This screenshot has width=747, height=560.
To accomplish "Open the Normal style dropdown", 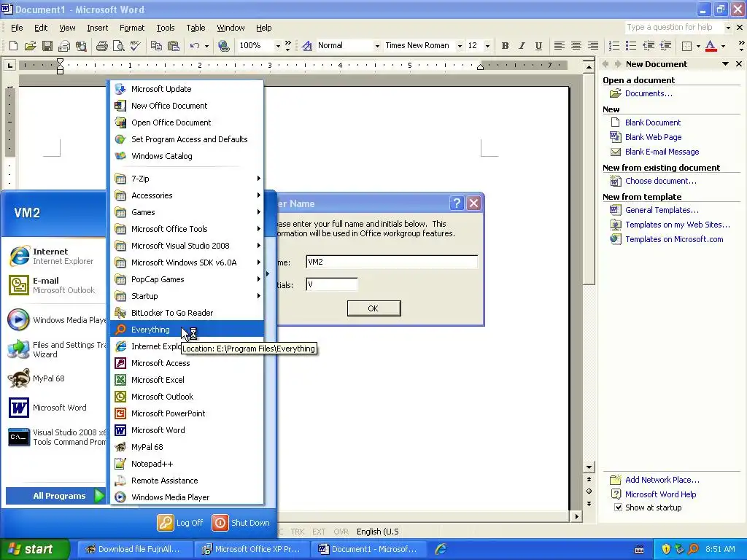I will pyautogui.click(x=377, y=46).
